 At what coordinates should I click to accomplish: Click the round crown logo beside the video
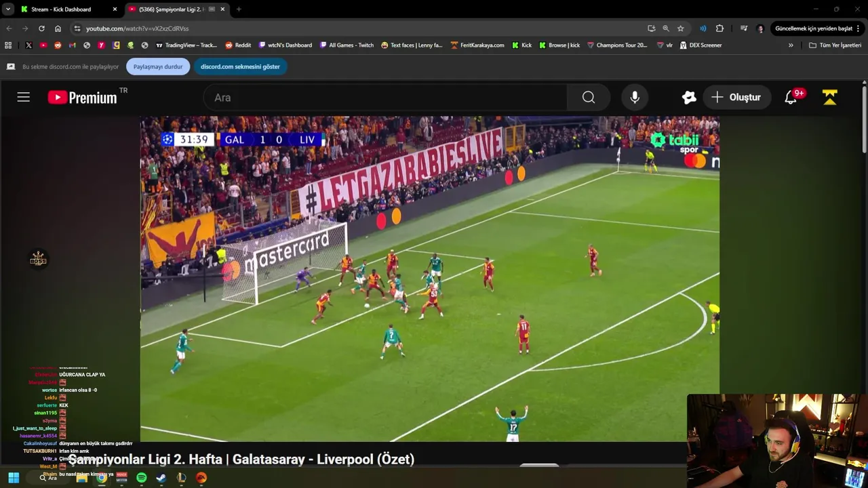[38, 259]
